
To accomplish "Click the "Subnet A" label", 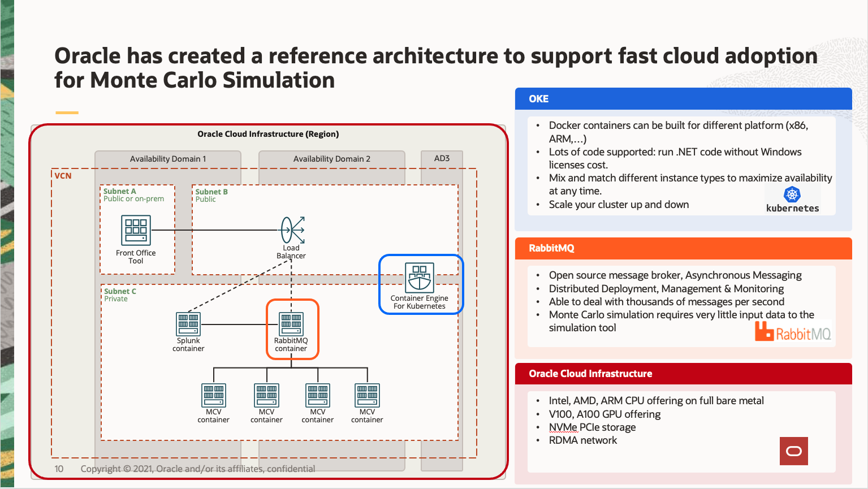I will point(120,191).
